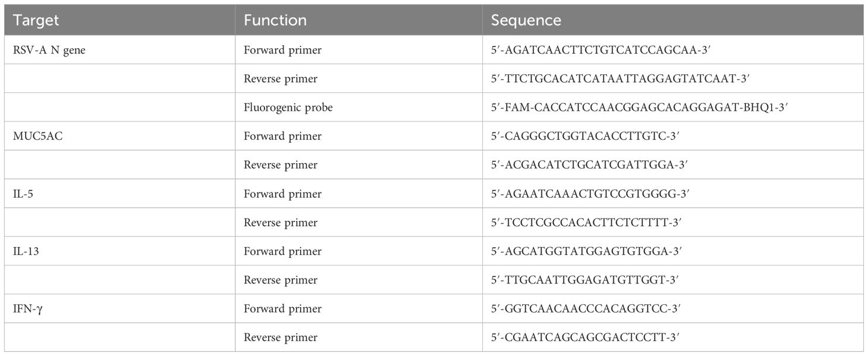Select IL-5 reverse sequence TCCTCGCCACACTTCTCTTTT

(x=586, y=223)
